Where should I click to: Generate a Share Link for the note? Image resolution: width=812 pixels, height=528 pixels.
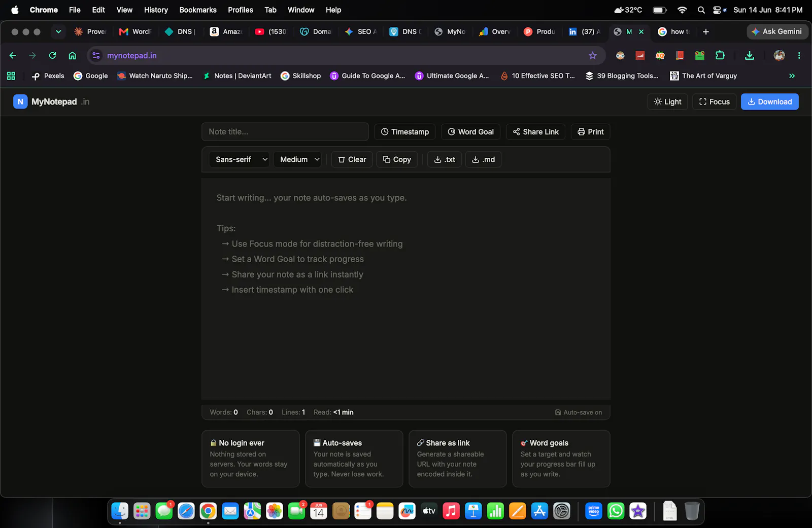(535, 132)
